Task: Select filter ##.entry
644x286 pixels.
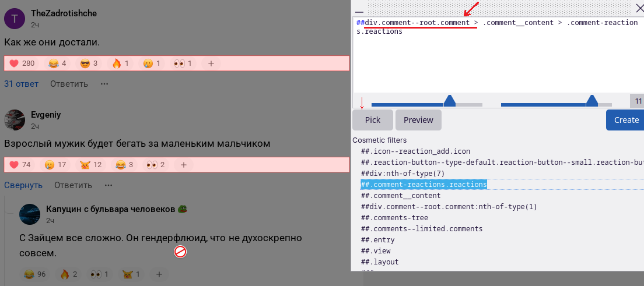Action: [378, 240]
